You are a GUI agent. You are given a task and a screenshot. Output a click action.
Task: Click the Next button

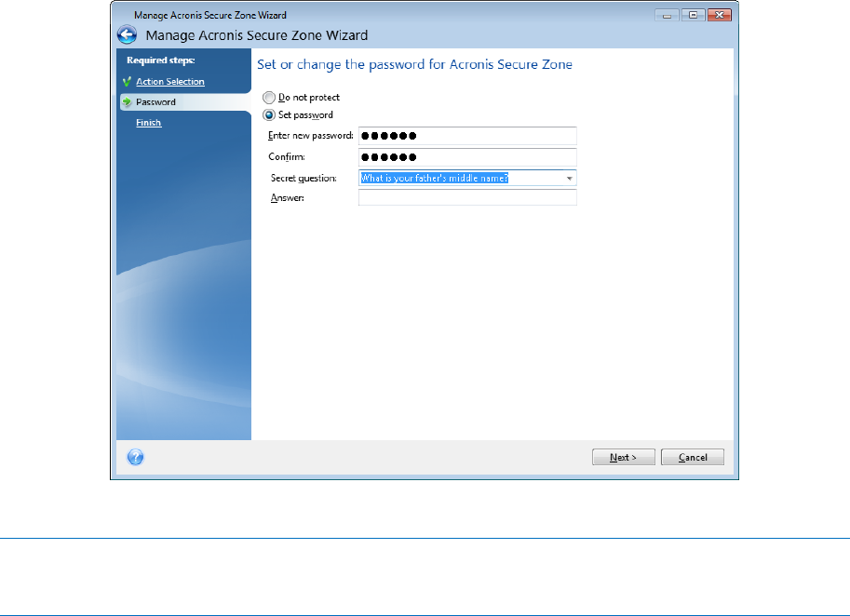coord(624,457)
